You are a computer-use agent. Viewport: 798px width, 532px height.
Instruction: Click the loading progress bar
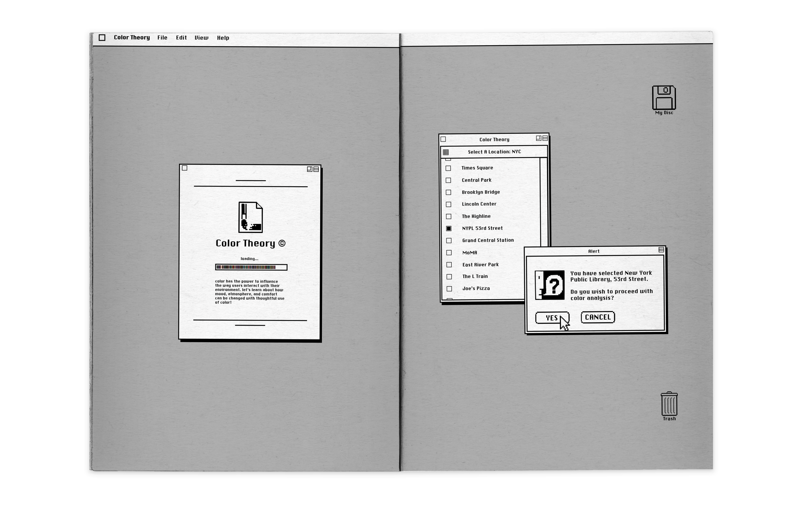pos(251,267)
